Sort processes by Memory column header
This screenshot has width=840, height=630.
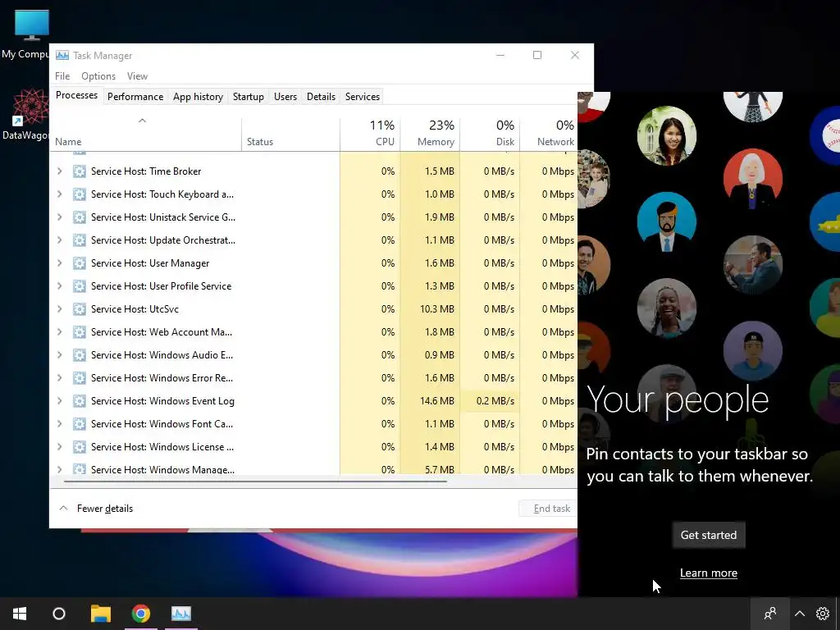tap(430, 134)
